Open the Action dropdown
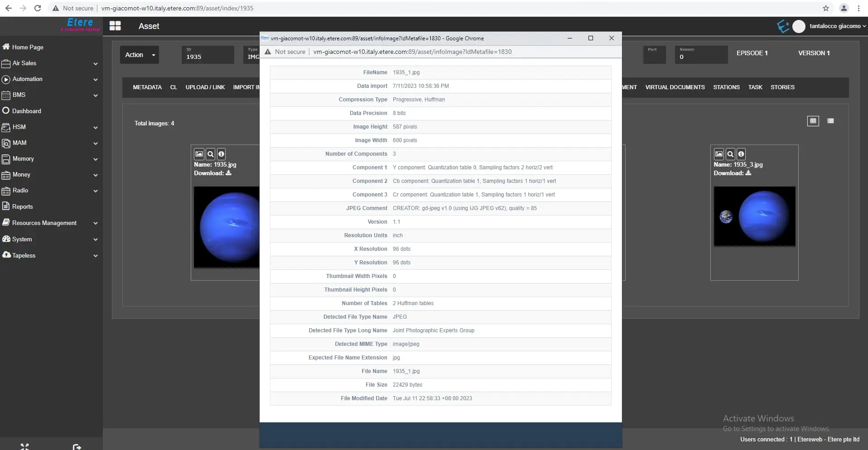This screenshot has height=450, width=868. (x=140, y=55)
